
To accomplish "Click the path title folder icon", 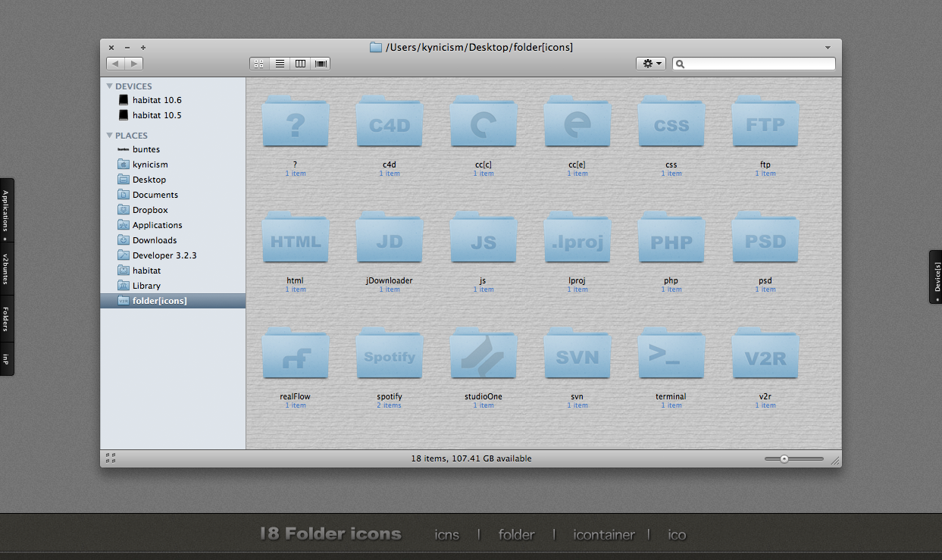I will (376, 47).
